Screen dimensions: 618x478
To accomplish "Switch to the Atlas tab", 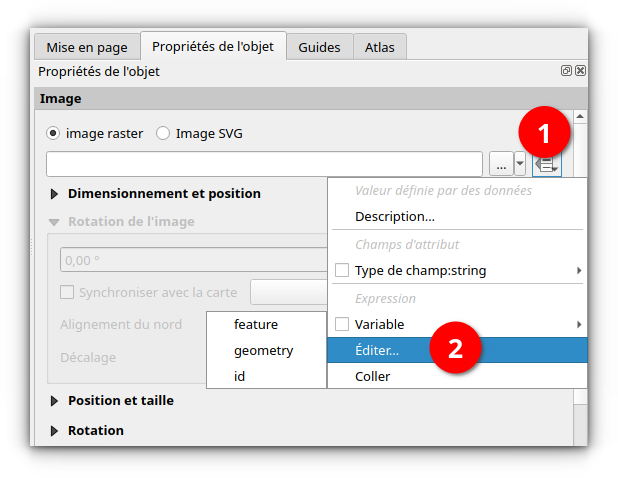I will tap(379, 47).
